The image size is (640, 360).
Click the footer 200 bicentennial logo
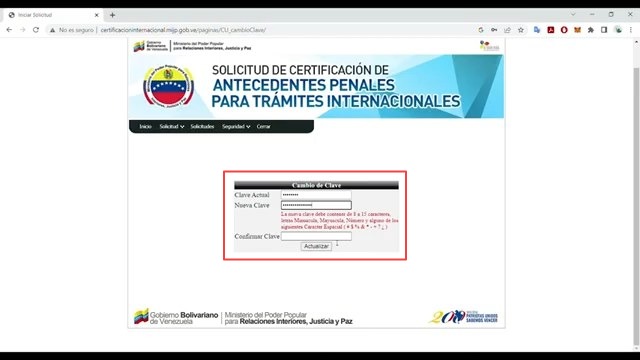click(463, 317)
